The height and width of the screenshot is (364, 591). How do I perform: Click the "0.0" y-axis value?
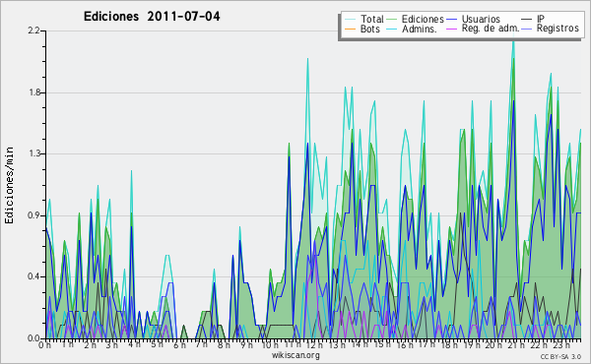click(33, 338)
